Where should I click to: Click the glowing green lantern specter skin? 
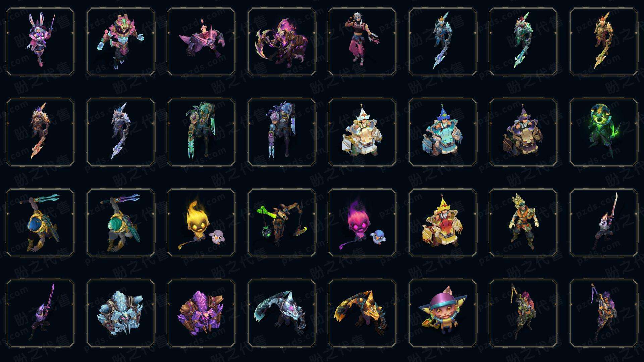click(604, 132)
